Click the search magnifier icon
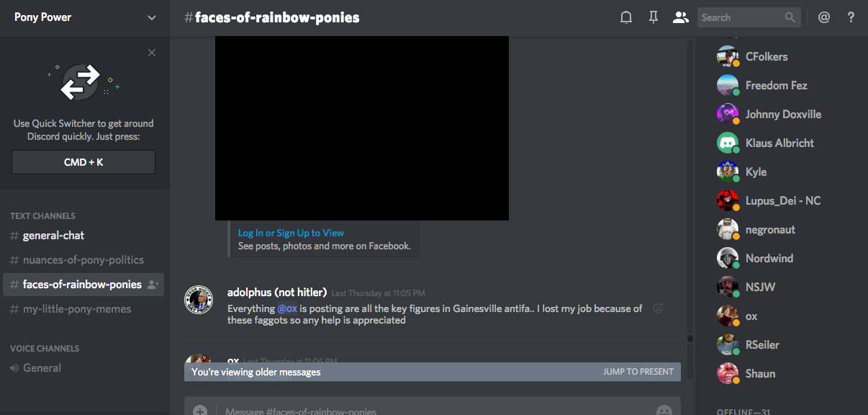 [x=790, y=17]
